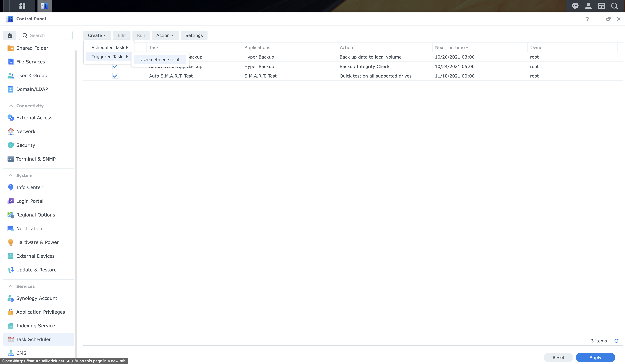625x364 pixels.
Task: Click the Login Portal icon
Action: [x=11, y=201]
